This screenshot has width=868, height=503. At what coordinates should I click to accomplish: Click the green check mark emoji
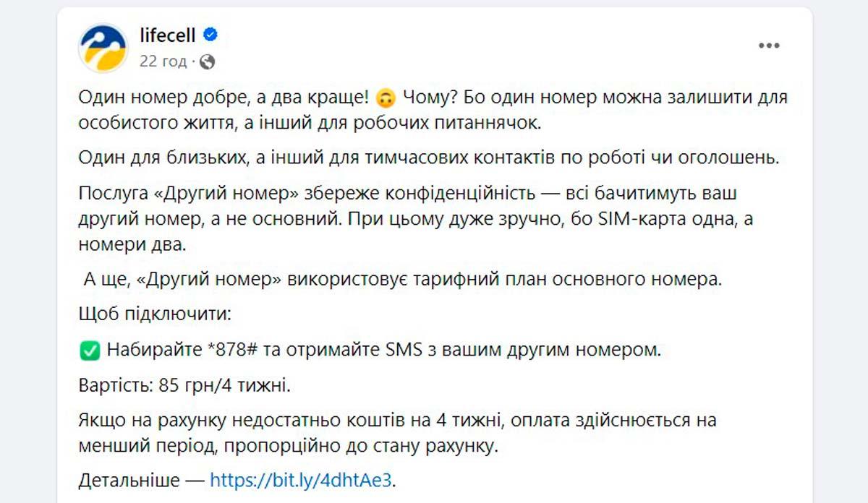click(89, 351)
